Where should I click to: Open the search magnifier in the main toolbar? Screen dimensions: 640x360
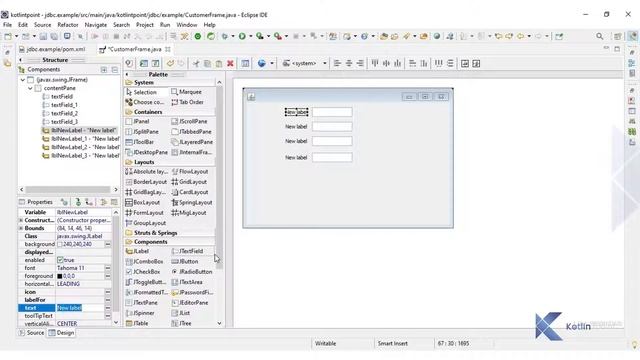599,36
